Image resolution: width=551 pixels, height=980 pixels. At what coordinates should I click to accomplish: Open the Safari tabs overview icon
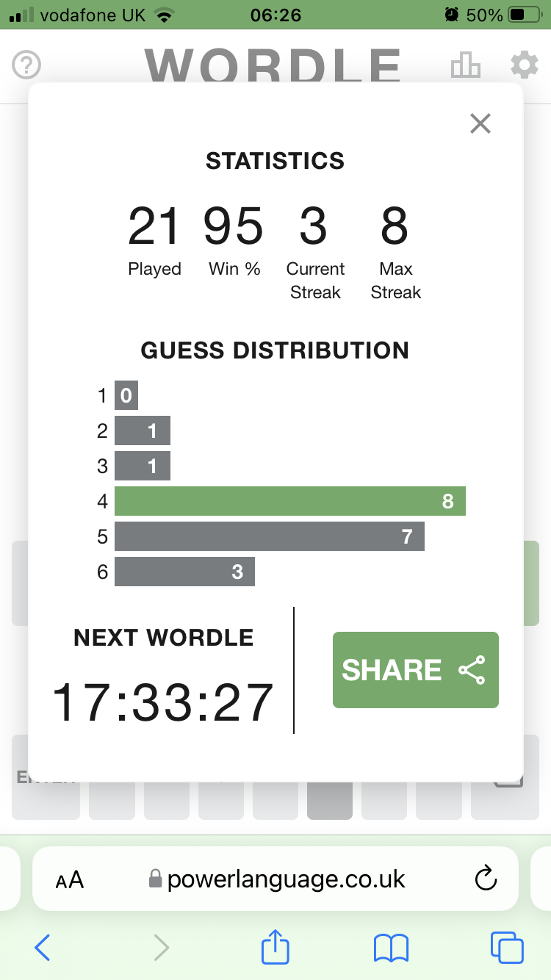[507, 948]
